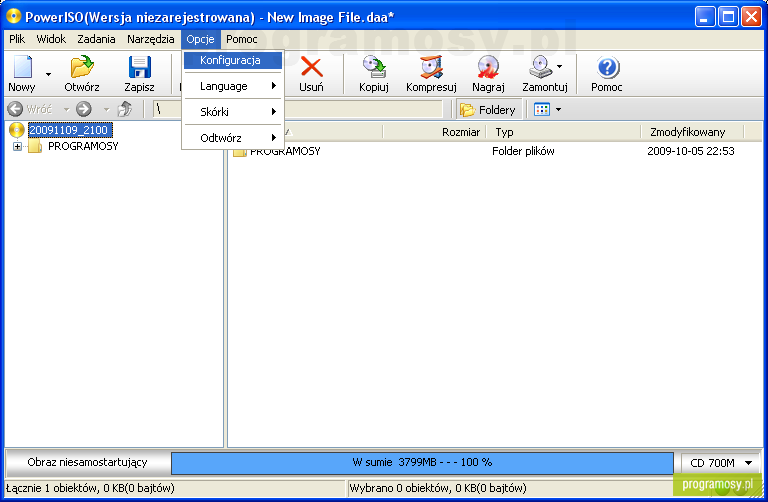Click the Nowy (new file) toolbar icon
The width and height of the screenshot is (768, 502).
click(23, 67)
